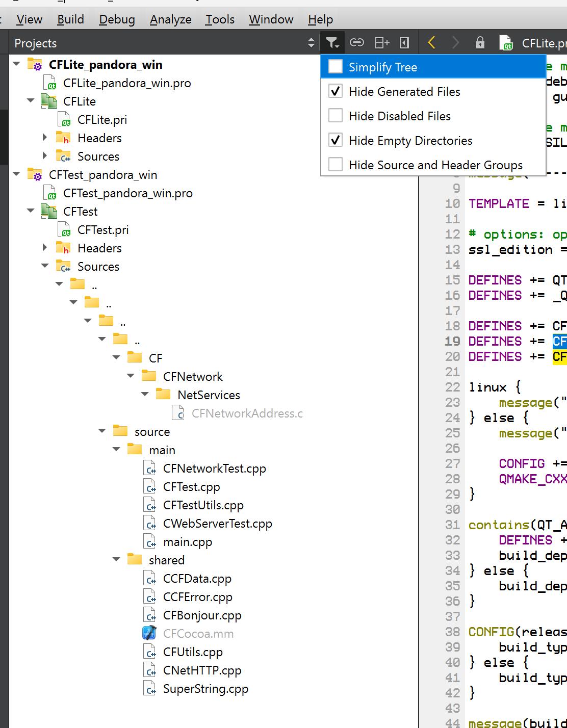Open the View menu
Viewport: 567px width, 728px height.
click(30, 19)
